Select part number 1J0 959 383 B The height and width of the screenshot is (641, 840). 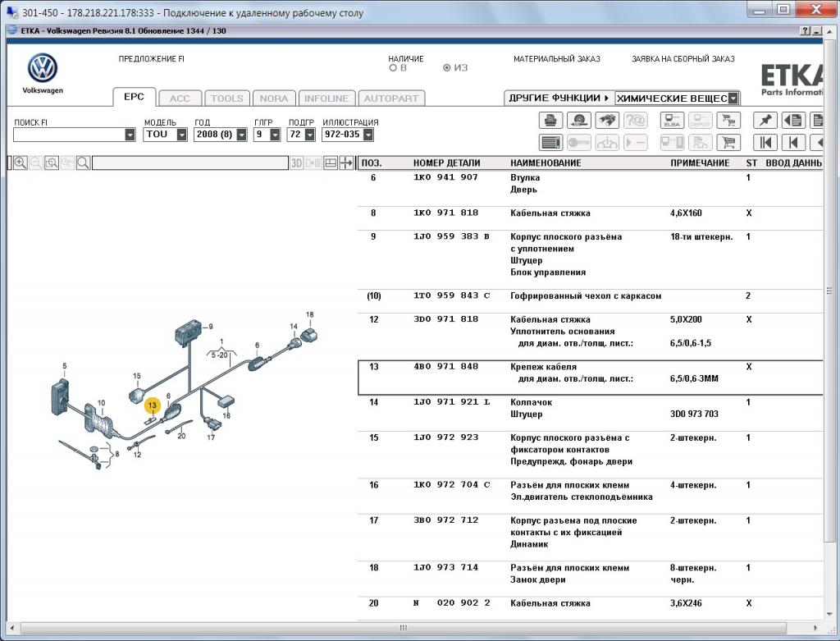[451, 236]
